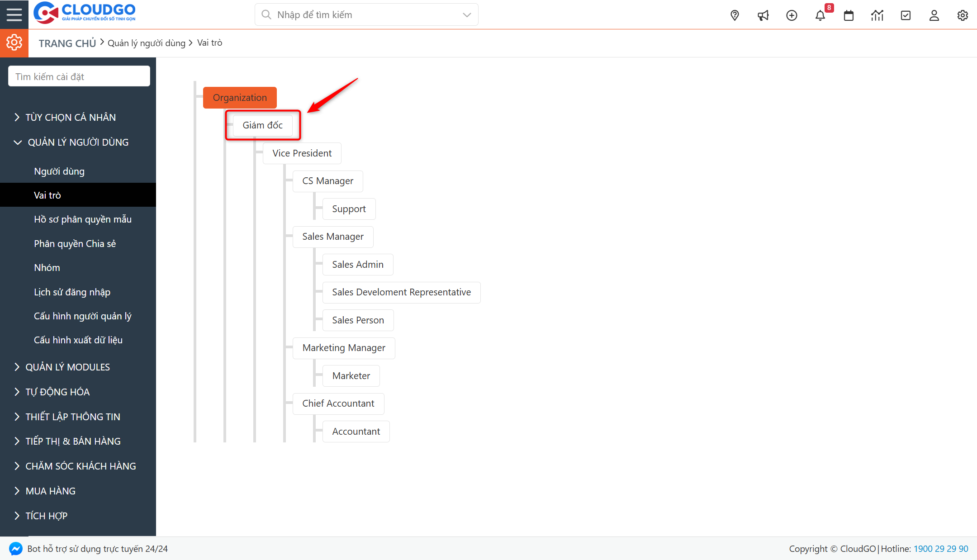Click the announcements megaphone icon
The width and height of the screenshot is (977, 560).
(763, 15)
